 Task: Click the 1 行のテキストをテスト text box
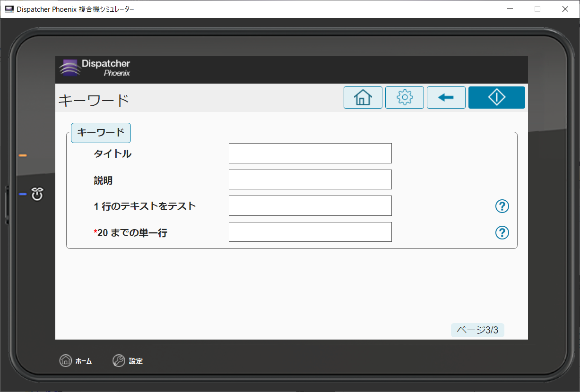point(310,206)
